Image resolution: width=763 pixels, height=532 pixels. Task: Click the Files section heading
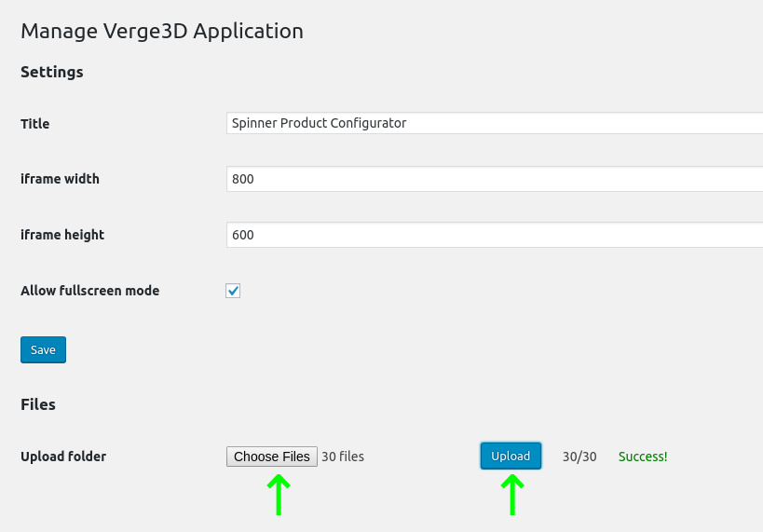38,404
